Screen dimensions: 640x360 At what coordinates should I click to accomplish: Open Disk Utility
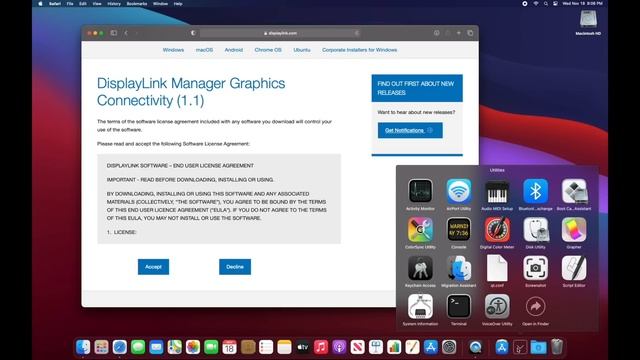(535, 229)
